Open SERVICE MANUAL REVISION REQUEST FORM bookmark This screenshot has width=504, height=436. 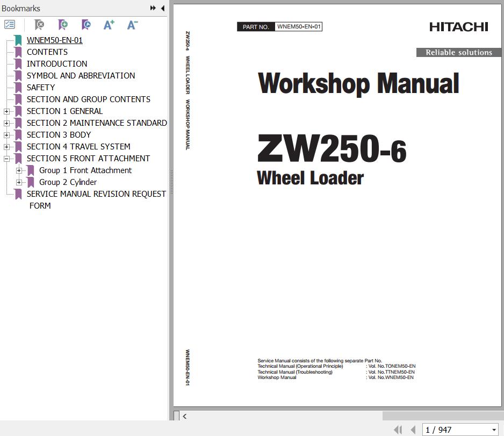coord(96,199)
